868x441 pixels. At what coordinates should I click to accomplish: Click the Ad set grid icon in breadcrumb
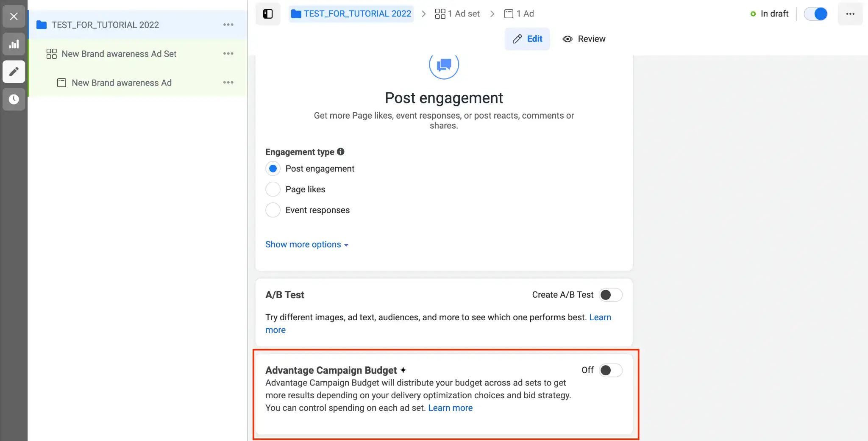tap(440, 14)
